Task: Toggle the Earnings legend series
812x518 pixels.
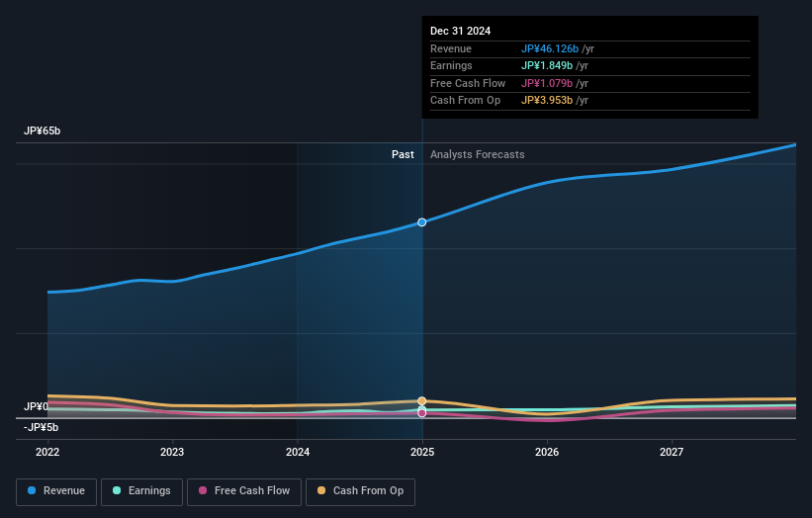Action: tap(141, 491)
